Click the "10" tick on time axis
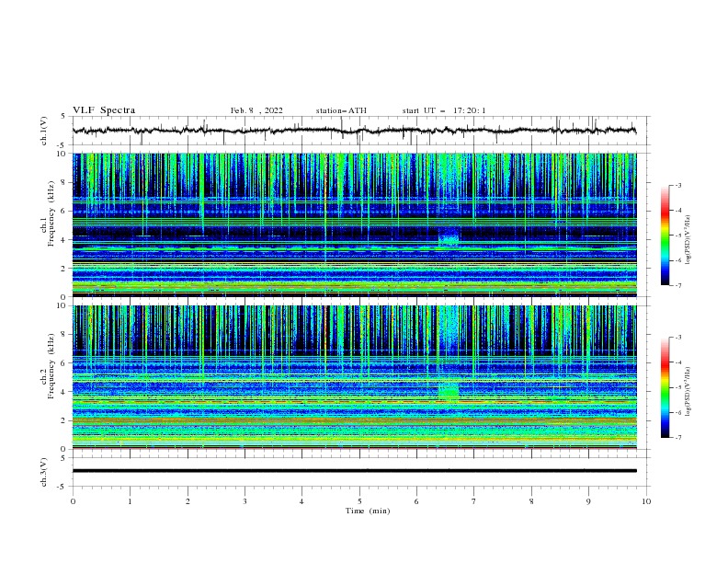Screen dimensions: 728x563 coord(646,501)
